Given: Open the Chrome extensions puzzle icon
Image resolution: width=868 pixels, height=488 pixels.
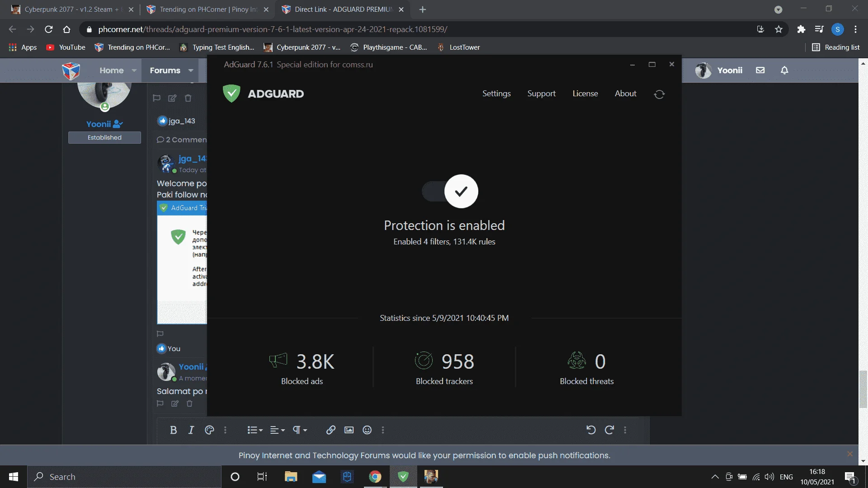Looking at the screenshot, I should (x=801, y=29).
